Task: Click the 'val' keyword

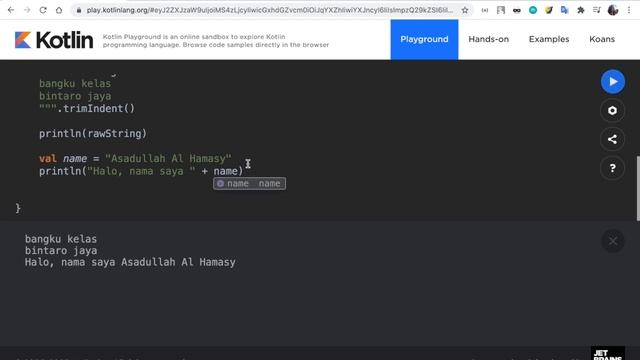Action: [x=48, y=158]
